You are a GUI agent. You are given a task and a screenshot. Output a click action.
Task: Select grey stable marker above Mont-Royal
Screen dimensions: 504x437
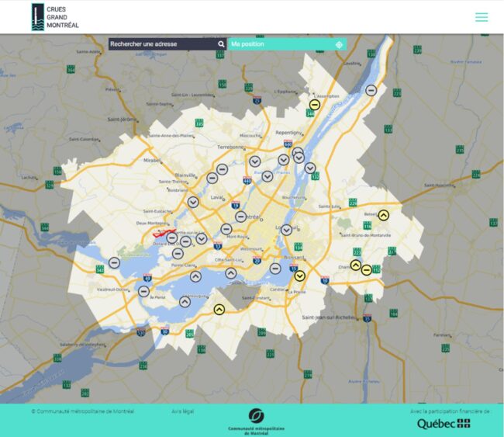tap(226, 229)
